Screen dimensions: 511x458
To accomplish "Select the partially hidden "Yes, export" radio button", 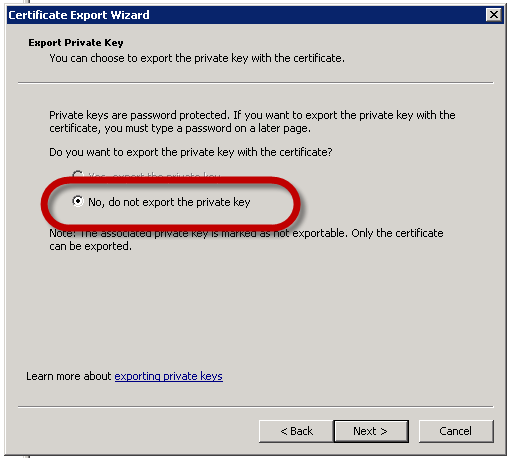I will (78, 174).
